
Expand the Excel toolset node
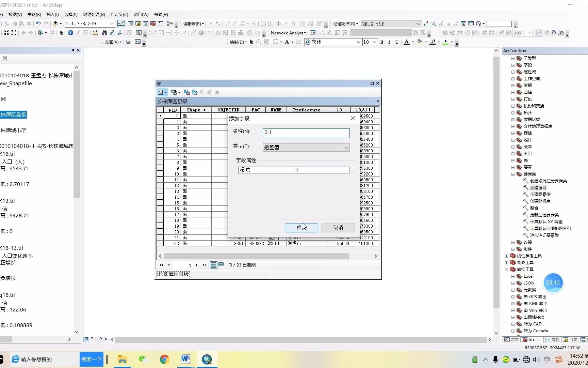click(513, 276)
